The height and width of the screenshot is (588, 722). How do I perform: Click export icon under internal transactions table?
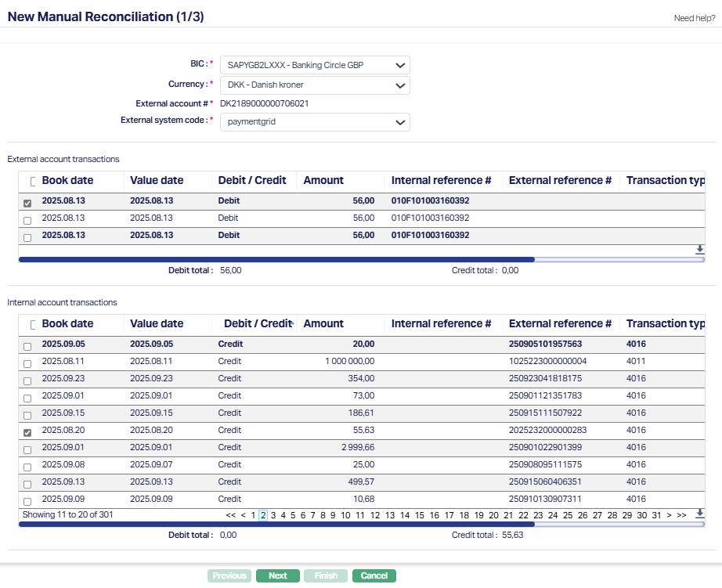pyautogui.click(x=699, y=514)
